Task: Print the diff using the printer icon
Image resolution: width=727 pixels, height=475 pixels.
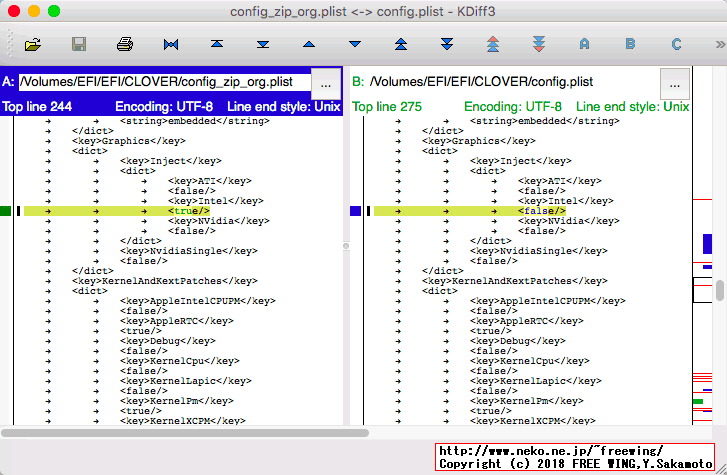Action: click(125, 45)
